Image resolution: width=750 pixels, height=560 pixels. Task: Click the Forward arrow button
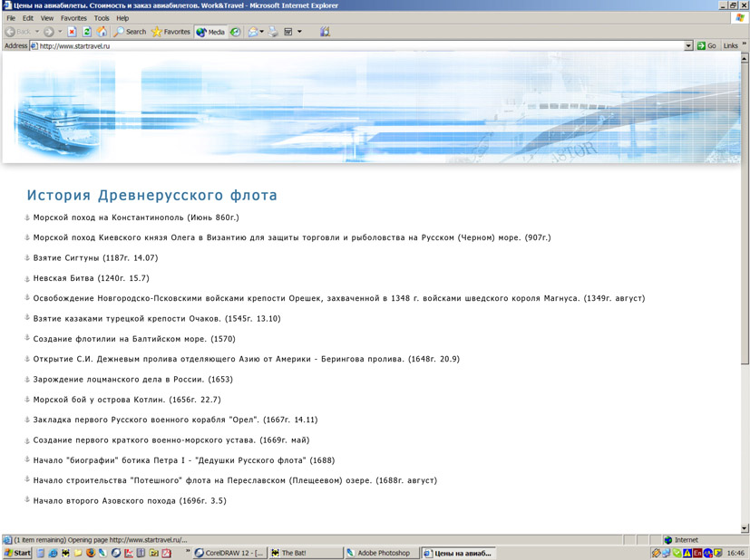tap(49, 32)
